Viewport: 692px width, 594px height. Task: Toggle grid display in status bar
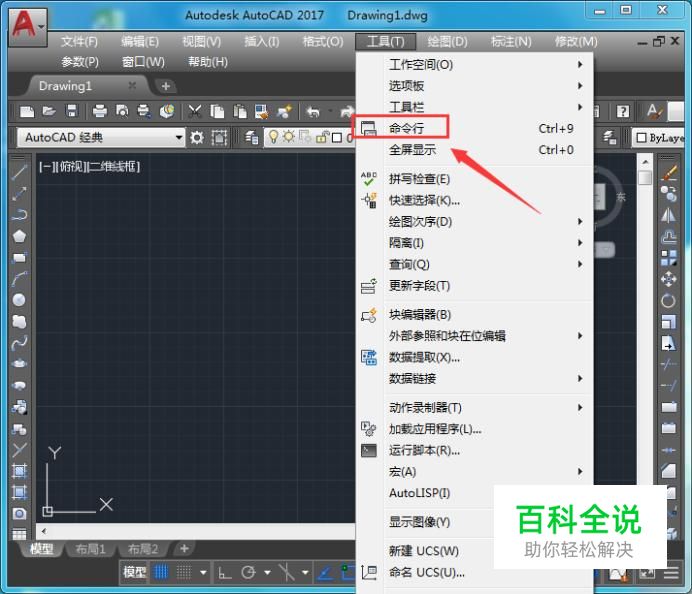[x=161, y=572]
